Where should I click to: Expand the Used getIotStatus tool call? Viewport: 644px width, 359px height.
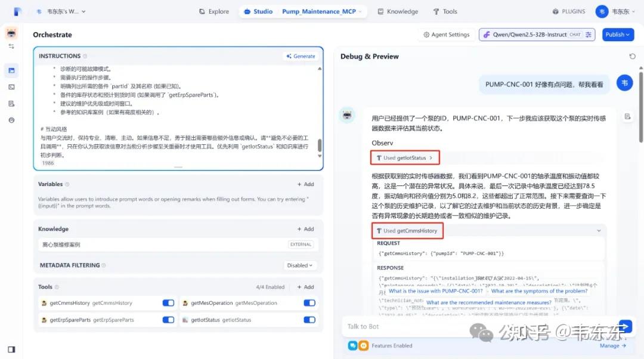pos(405,157)
